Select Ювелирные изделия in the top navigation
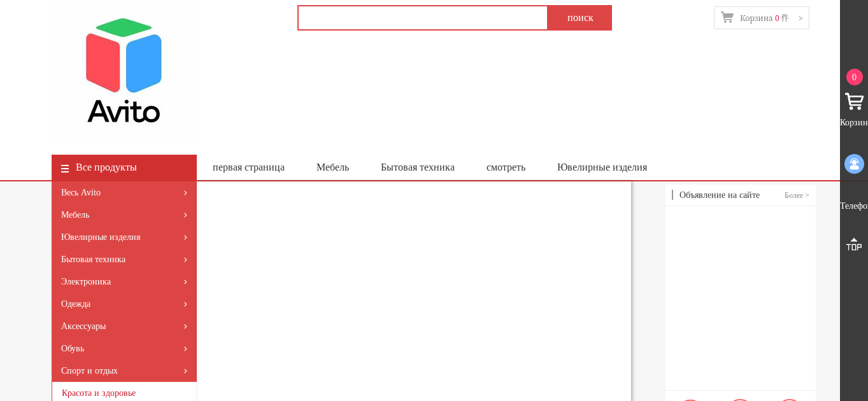868x401 pixels. point(602,167)
